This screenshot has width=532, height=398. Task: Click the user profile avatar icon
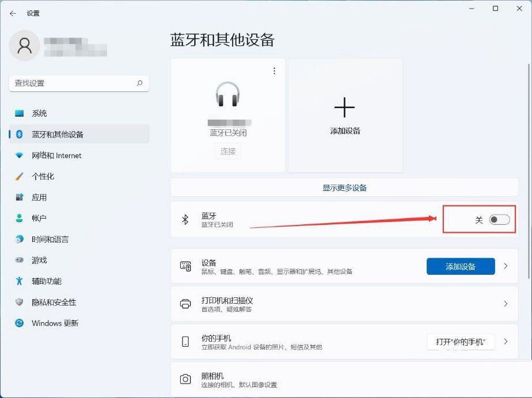[x=24, y=45]
